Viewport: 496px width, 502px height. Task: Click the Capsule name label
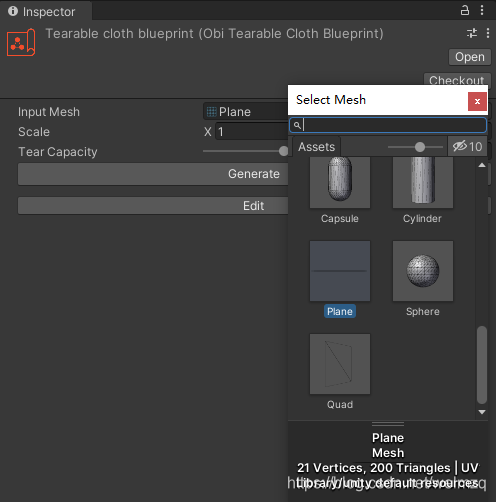point(340,218)
